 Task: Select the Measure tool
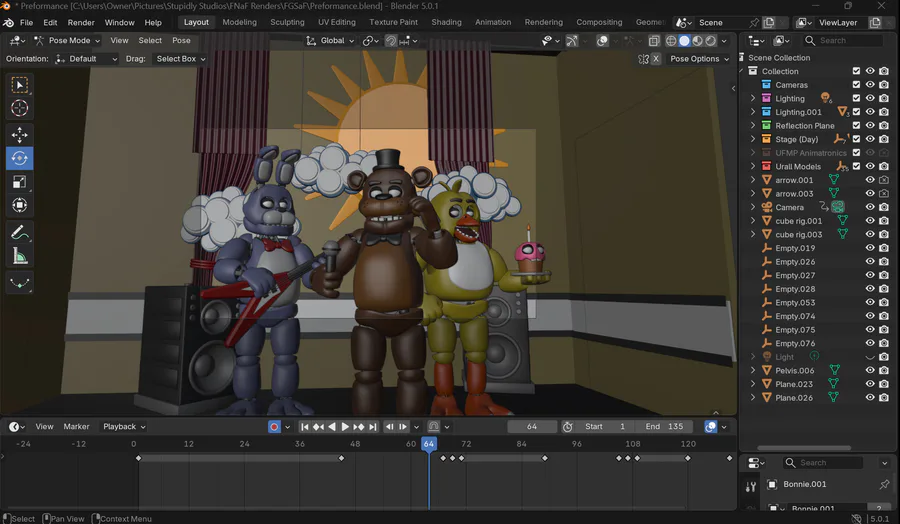[20, 256]
